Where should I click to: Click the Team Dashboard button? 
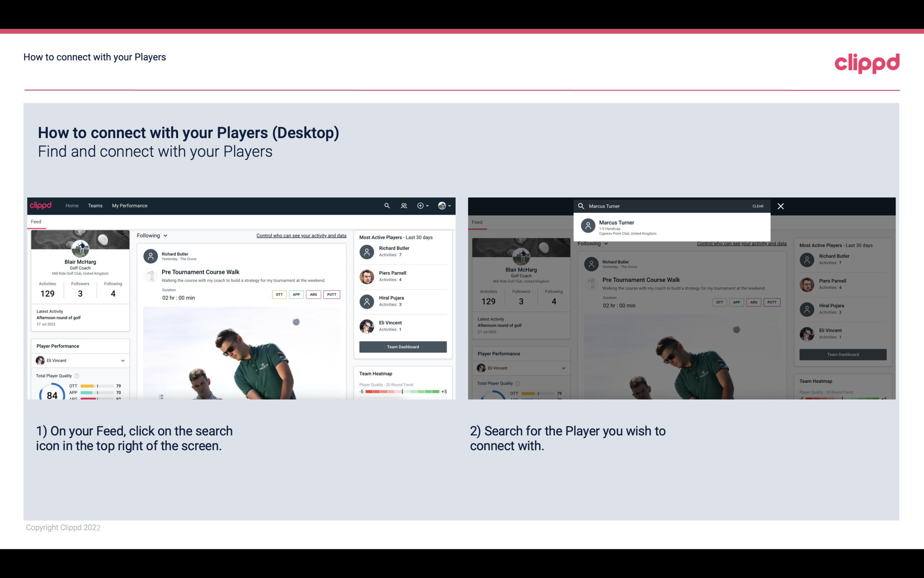[x=402, y=346]
